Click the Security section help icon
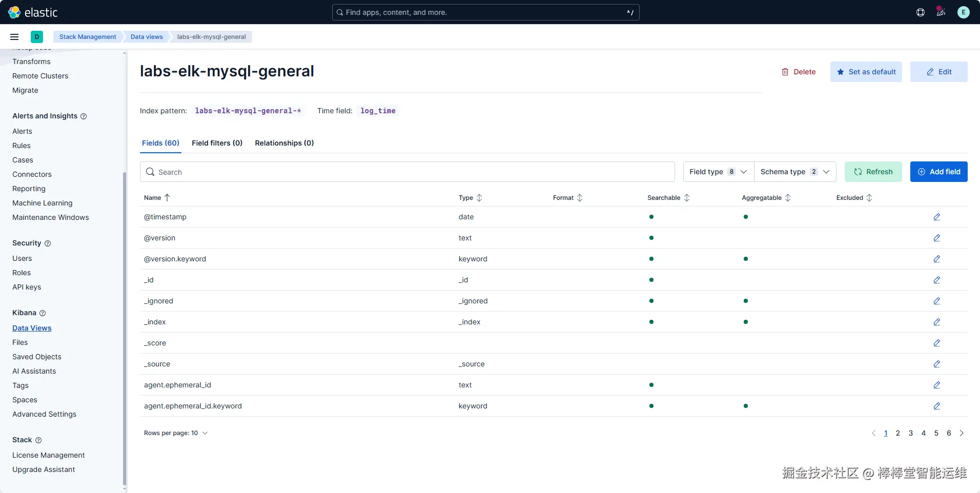980x493 pixels. [x=48, y=243]
